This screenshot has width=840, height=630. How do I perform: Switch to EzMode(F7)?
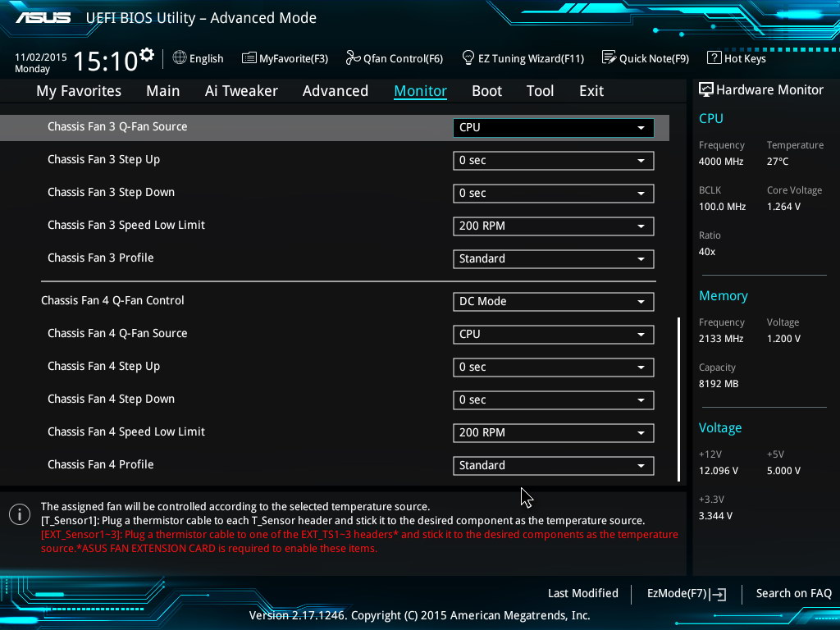tap(686, 594)
